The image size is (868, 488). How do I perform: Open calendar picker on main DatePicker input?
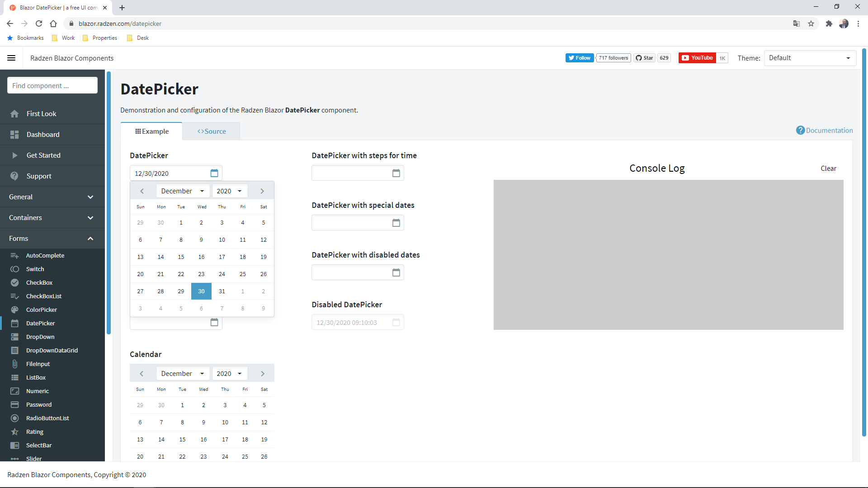pyautogui.click(x=214, y=173)
